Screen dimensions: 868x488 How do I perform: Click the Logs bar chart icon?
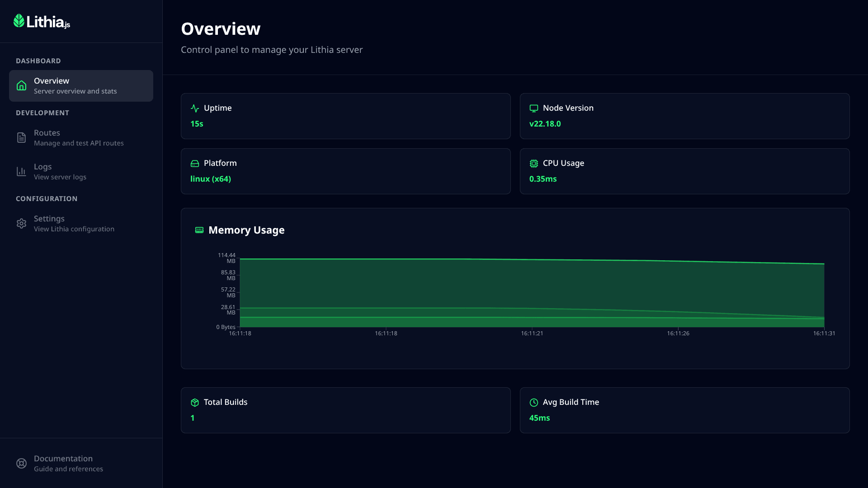coord(21,172)
